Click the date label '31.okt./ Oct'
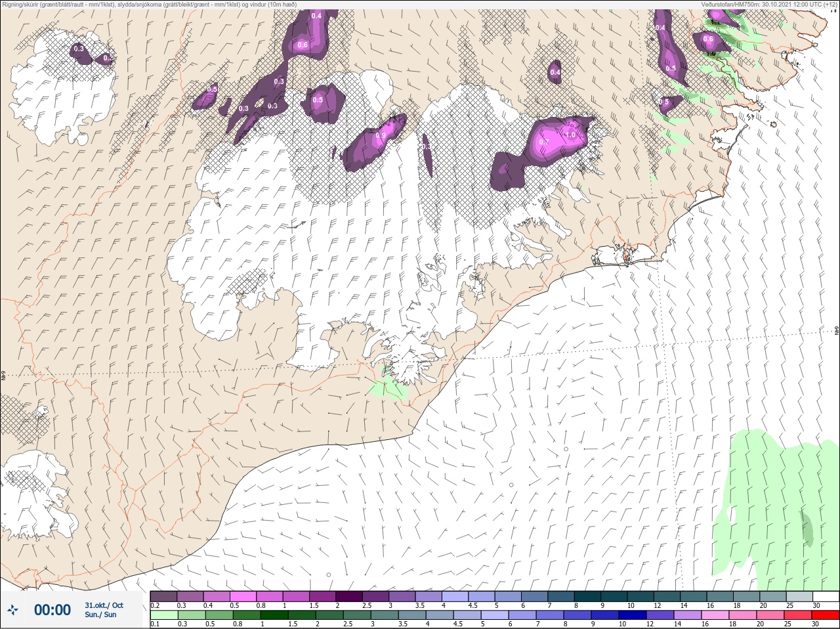 pos(104,605)
